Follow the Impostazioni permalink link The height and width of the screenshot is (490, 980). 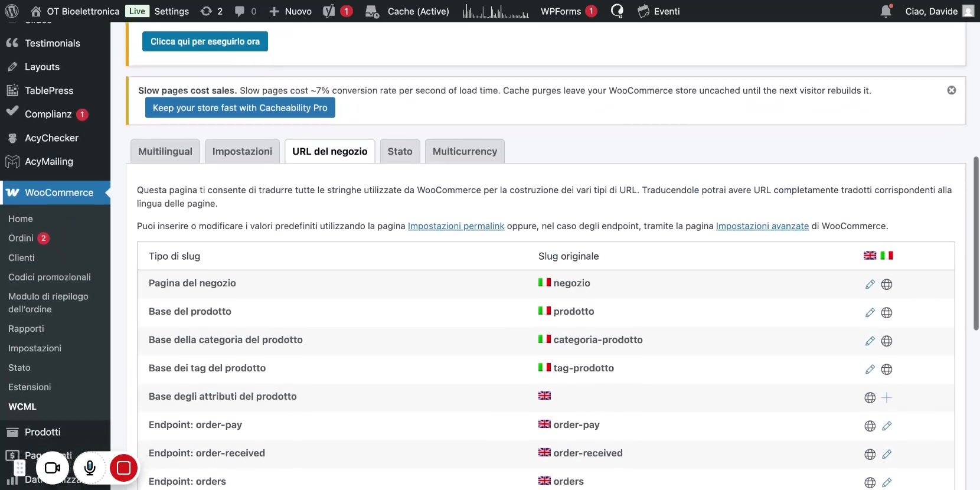tap(456, 226)
